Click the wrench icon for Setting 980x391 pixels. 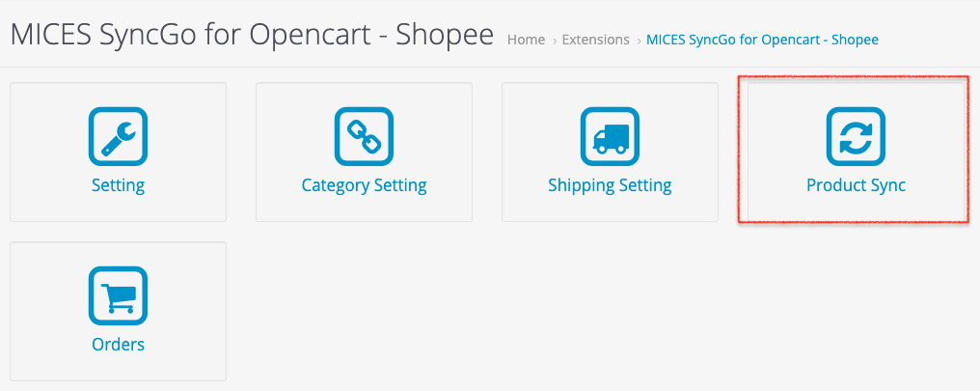pyautogui.click(x=118, y=135)
